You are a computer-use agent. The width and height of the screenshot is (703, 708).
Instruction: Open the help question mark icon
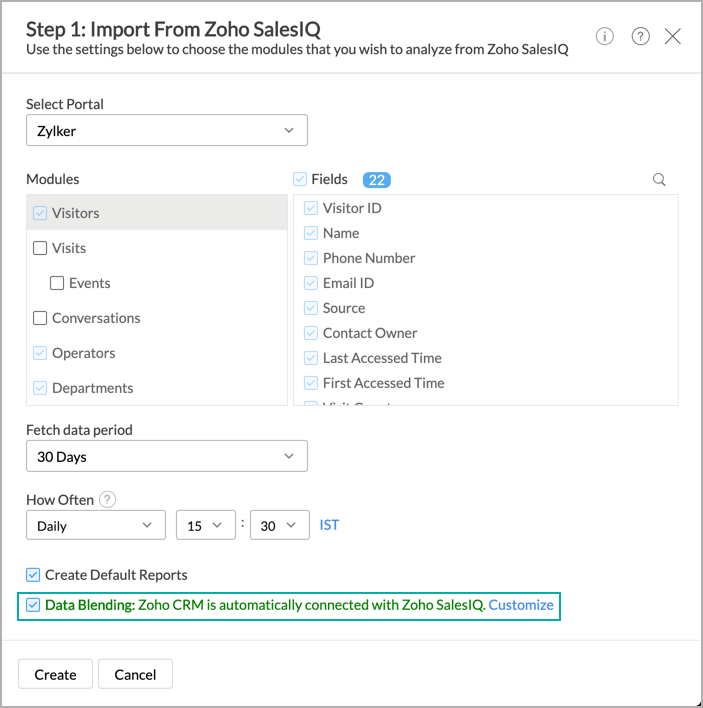641,36
